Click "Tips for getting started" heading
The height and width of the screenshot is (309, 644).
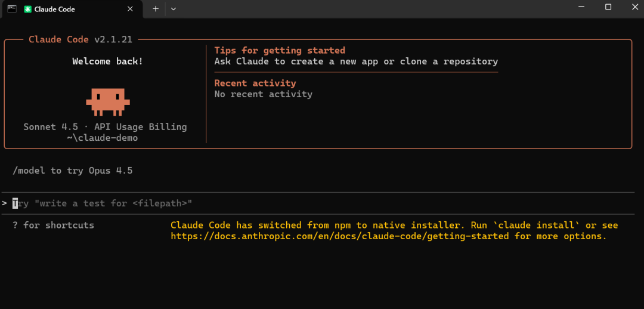click(280, 51)
